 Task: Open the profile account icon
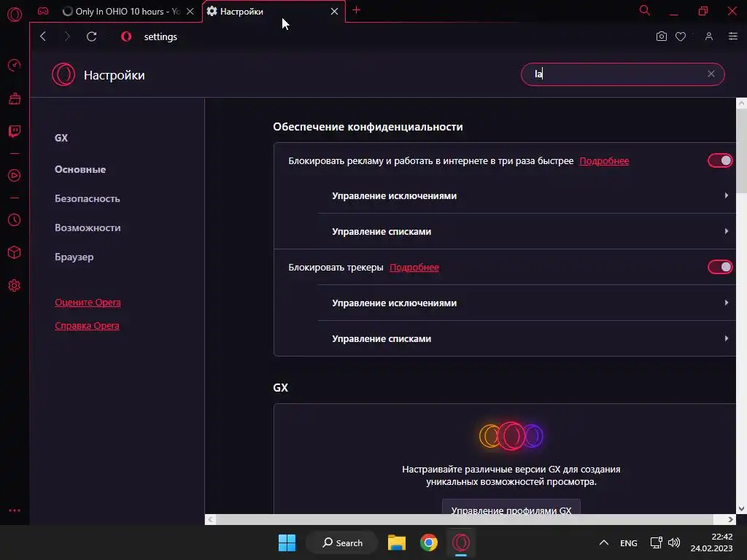point(709,36)
